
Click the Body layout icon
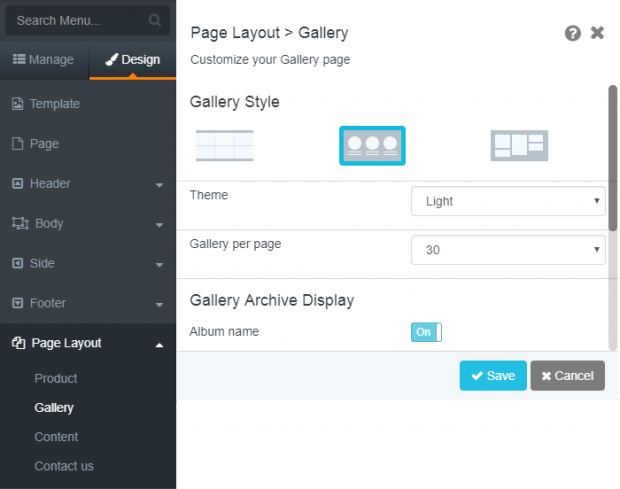[x=20, y=223]
